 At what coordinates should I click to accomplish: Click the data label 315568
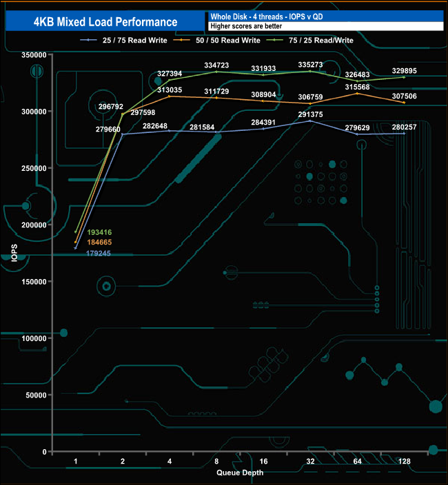point(357,87)
